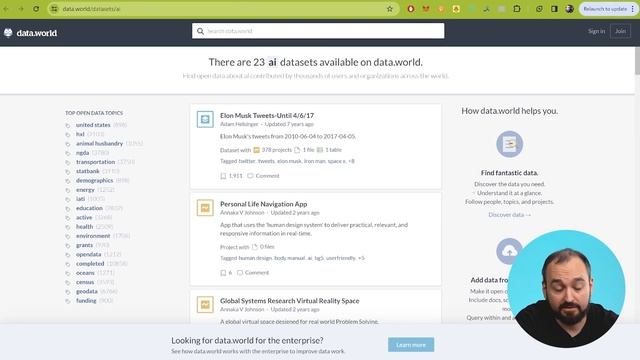Image resolution: width=640 pixels, height=360 pixels.
Task: Click the Find fantastic data icon
Action: pyautogui.click(x=509, y=144)
